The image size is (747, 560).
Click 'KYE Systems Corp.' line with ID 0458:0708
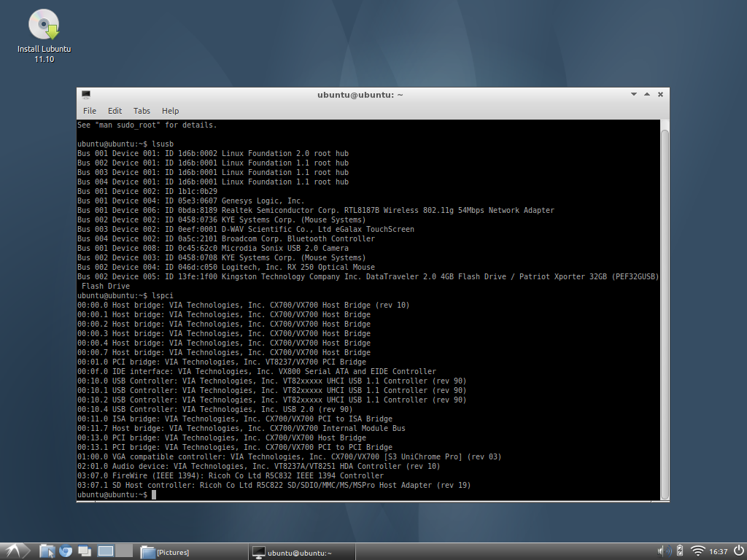[222, 257]
